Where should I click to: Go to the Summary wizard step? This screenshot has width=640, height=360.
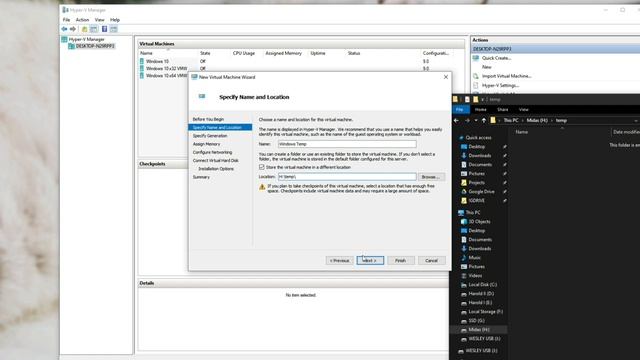point(201,177)
